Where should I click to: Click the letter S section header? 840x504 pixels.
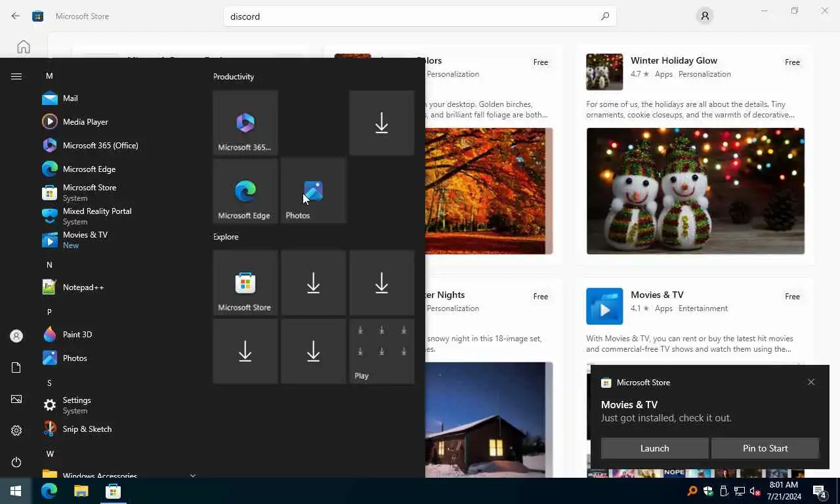tap(49, 383)
